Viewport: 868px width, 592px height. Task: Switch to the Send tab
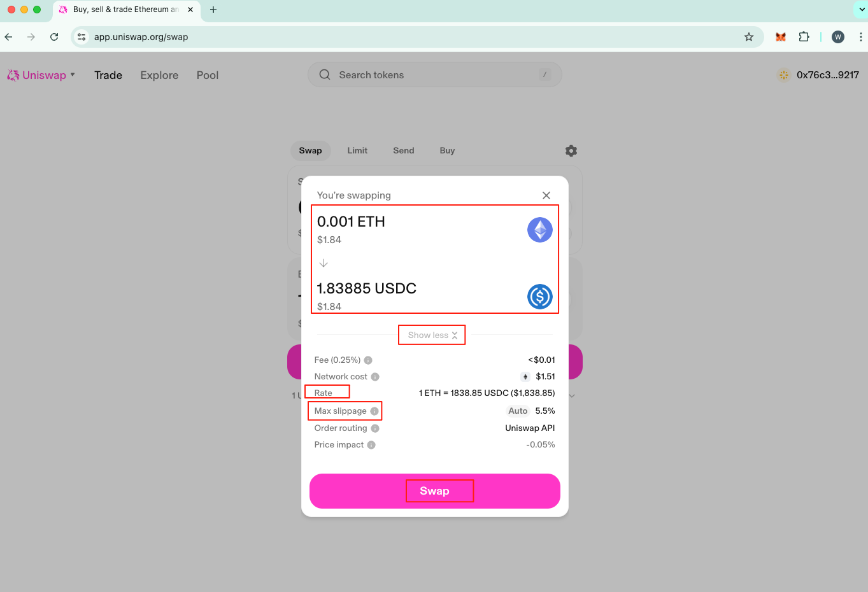(x=403, y=151)
